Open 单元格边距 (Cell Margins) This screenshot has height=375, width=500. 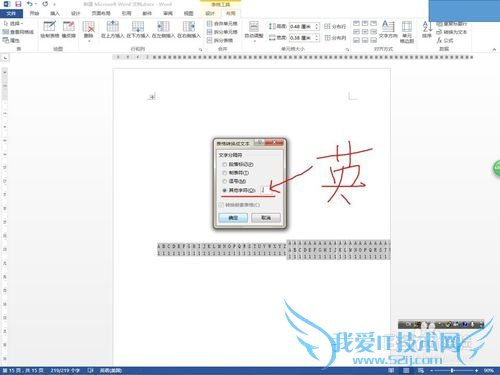[x=407, y=31]
